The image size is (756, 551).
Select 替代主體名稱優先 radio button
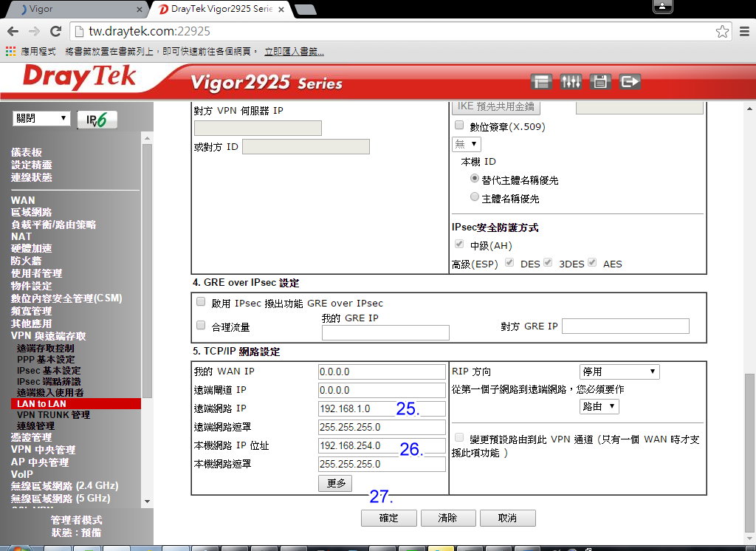click(475, 179)
